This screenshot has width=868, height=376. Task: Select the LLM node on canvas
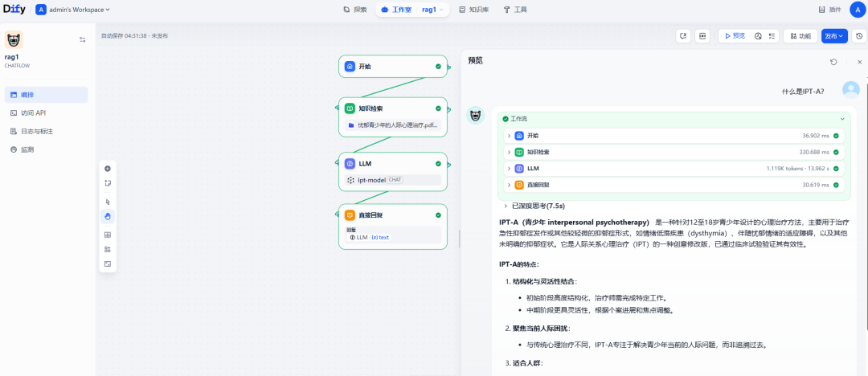(392, 164)
